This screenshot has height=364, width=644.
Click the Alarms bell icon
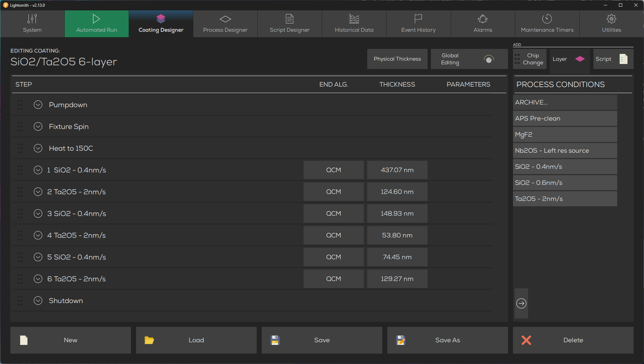click(x=482, y=19)
